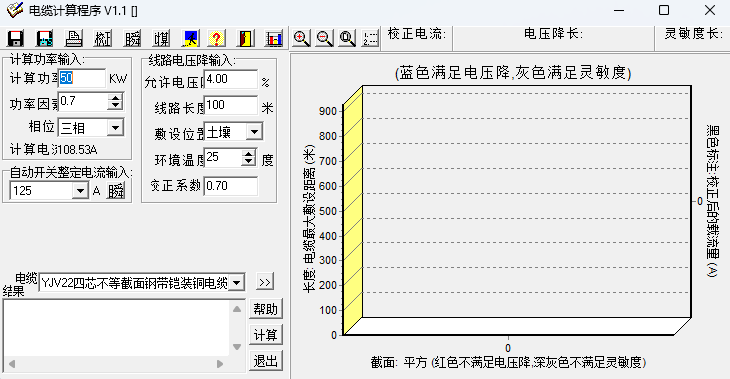Click the line length field showing 100

[x=231, y=106]
